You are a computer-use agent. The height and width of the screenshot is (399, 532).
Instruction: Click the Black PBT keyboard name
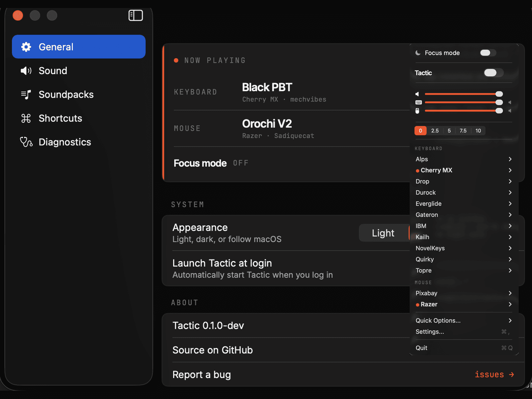coord(267,87)
